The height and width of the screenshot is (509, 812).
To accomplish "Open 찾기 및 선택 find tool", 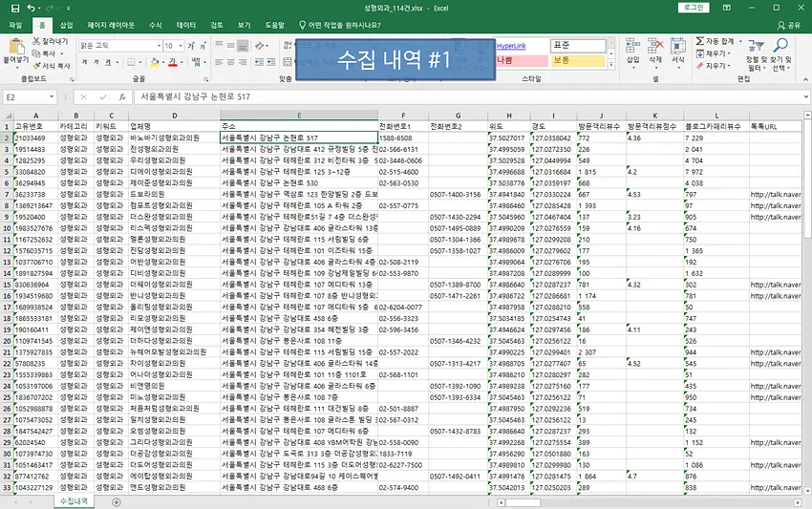I will pyautogui.click(x=780, y=54).
